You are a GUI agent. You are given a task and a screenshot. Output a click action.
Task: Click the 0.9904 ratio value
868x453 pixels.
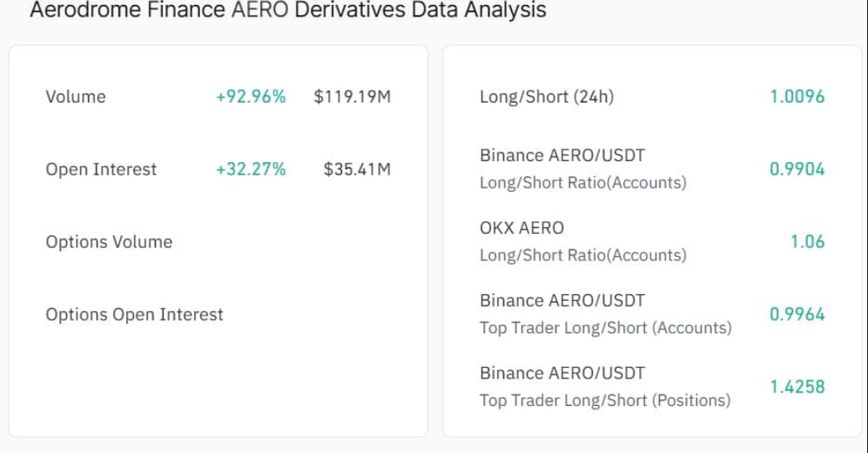point(797,169)
